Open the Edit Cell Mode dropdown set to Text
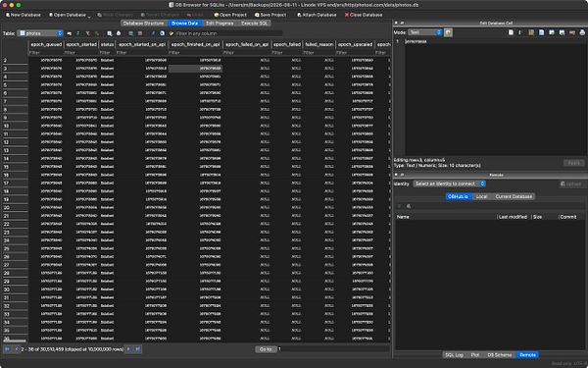The width and height of the screenshot is (588, 368). pos(425,32)
